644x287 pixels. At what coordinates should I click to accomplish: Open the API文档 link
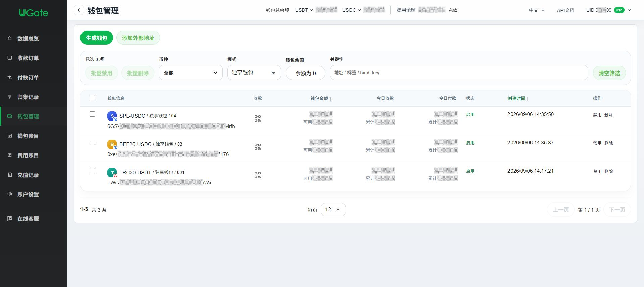[x=566, y=10]
